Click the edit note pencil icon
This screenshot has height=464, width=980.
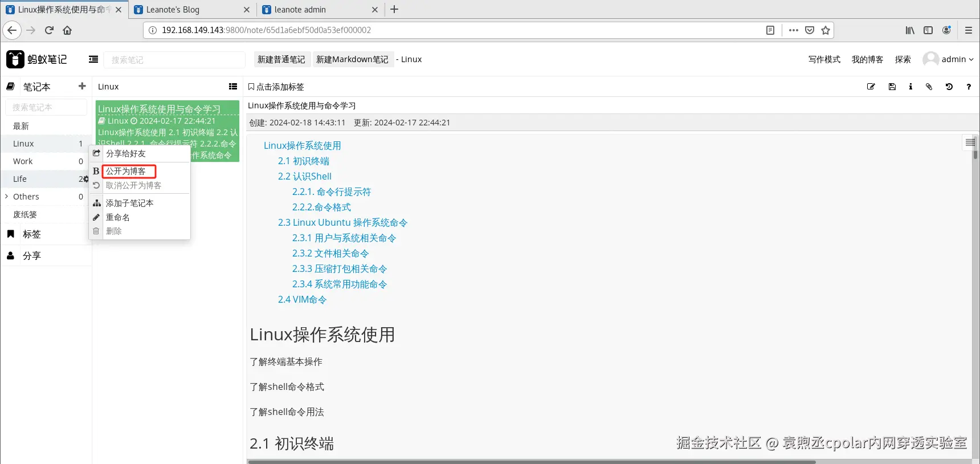(x=871, y=87)
